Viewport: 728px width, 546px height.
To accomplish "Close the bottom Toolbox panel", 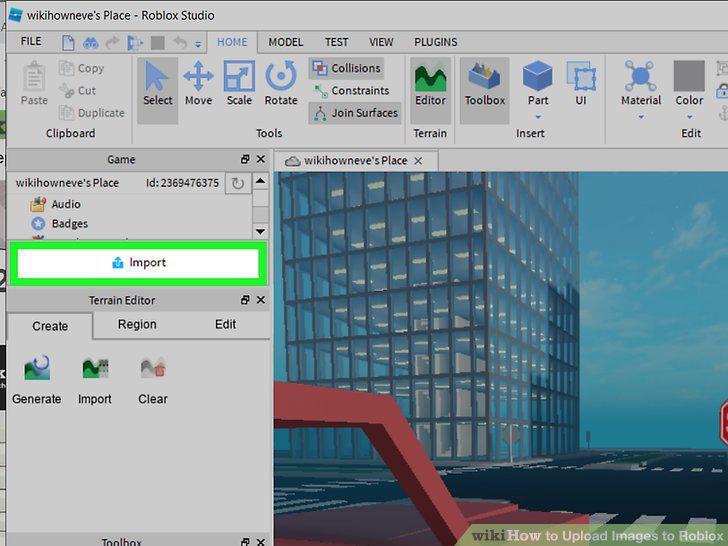I will coord(261,541).
